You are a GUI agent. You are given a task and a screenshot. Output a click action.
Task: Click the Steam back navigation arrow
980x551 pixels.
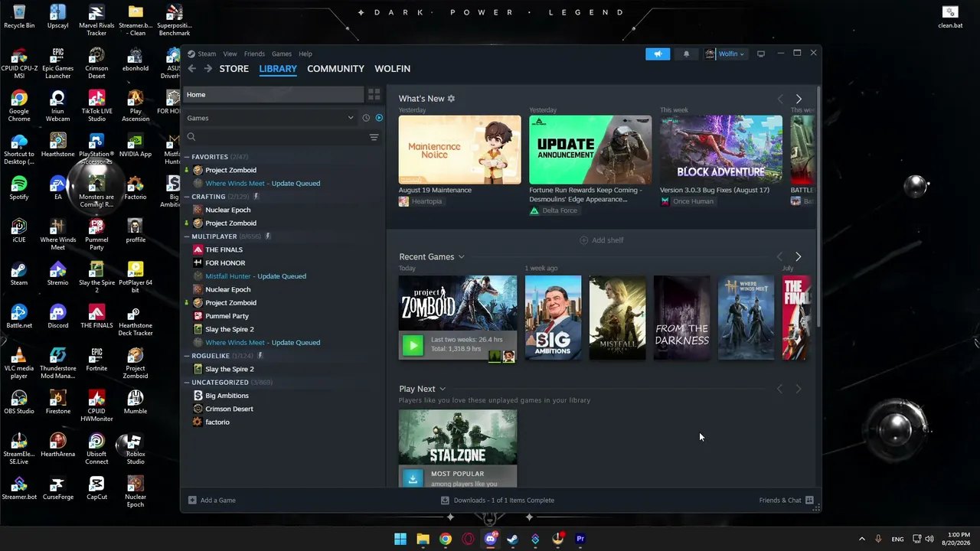[192, 69]
